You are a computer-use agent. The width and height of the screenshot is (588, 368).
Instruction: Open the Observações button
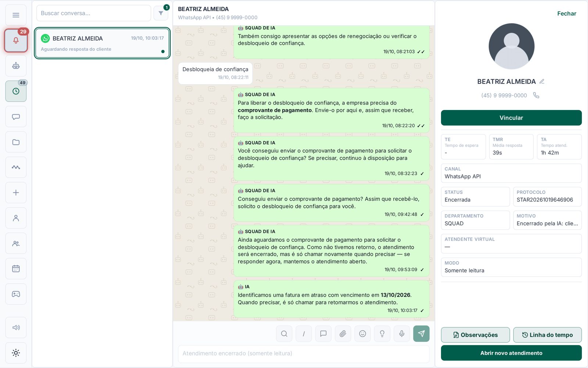point(475,335)
